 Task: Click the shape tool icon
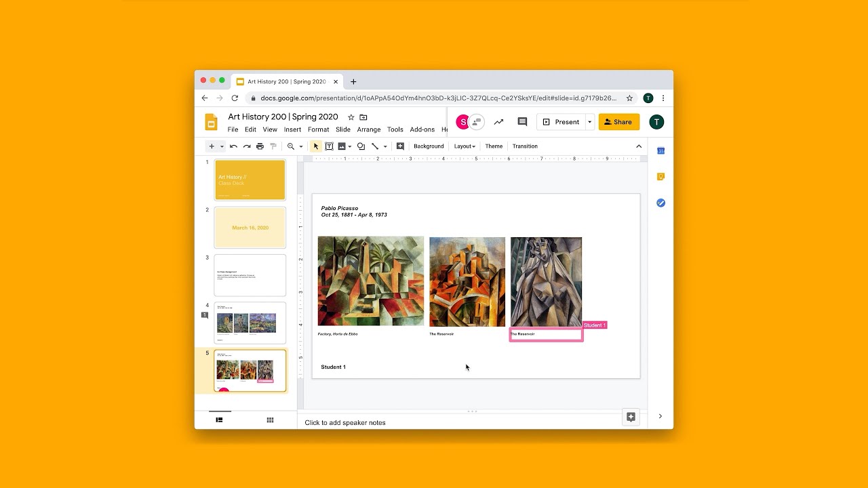[361, 146]
